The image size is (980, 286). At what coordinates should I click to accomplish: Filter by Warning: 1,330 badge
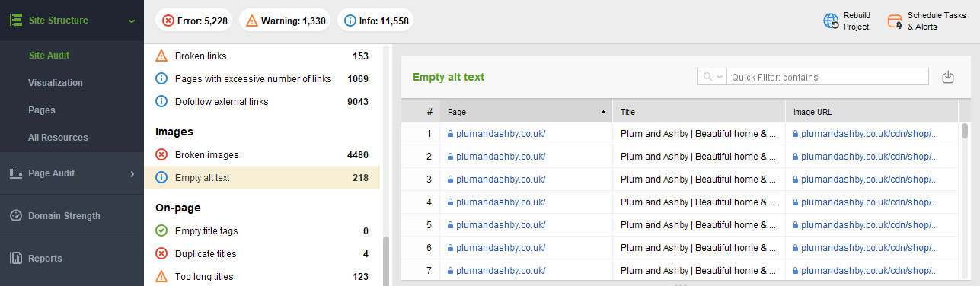point(284,21)
